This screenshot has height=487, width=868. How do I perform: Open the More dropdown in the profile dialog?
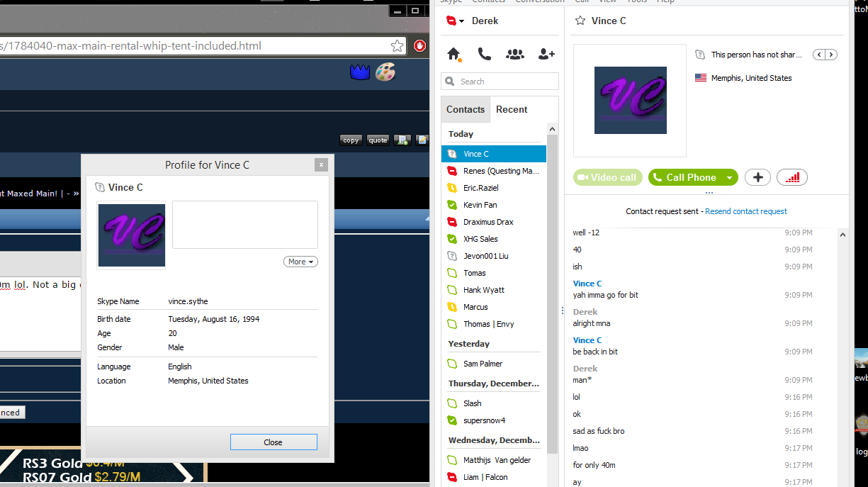tap(300, 262)
